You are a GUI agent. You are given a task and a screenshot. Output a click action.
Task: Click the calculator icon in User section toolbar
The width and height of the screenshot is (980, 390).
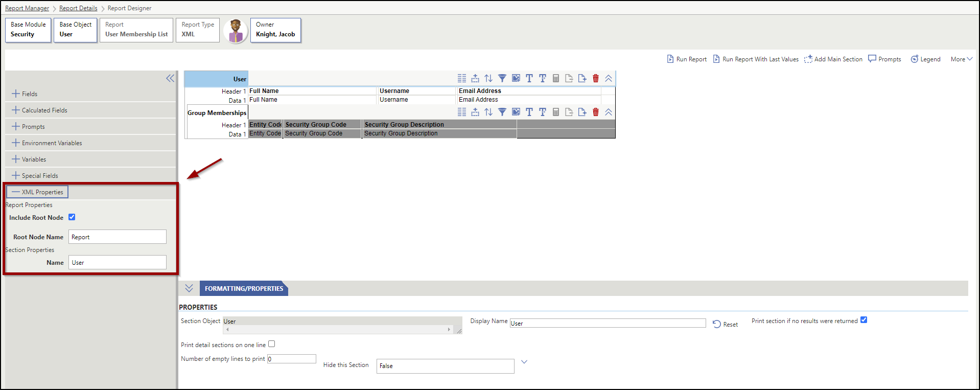pyautogui.click(x=556, y=78)
